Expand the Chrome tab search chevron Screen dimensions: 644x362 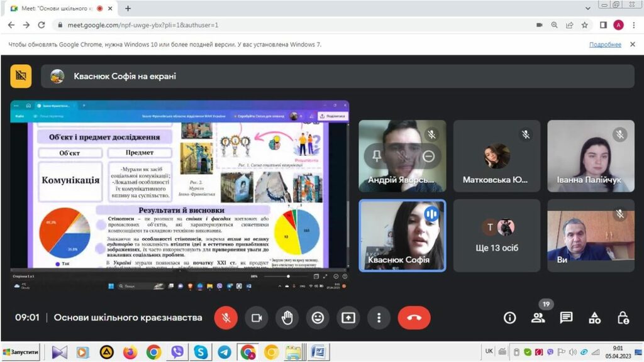pyautogui.click(x=588, y=8)
